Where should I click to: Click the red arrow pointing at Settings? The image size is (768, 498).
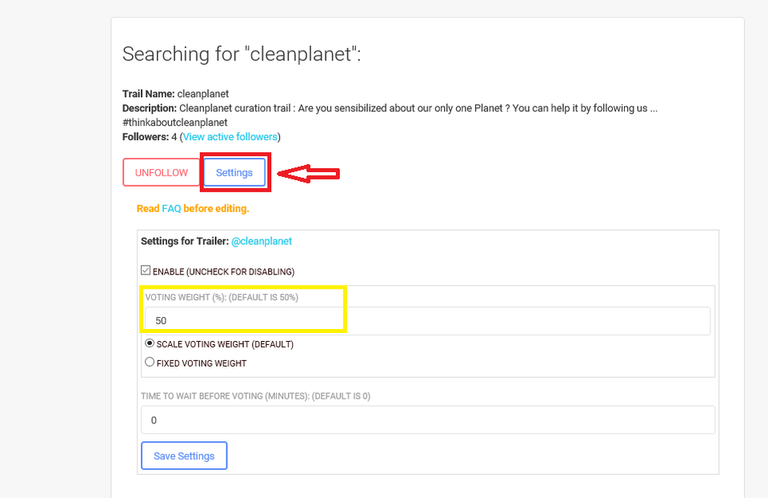(308, 173)
